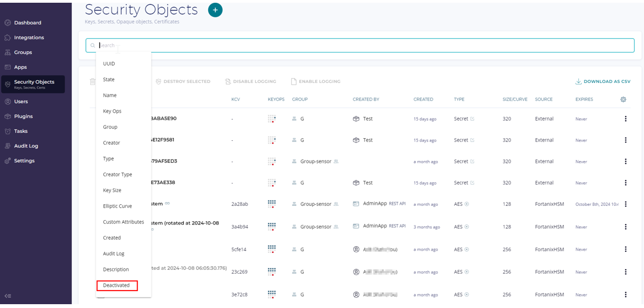Screen dimensions: 644x308
Task: Go to Integrations in the sidebar
Action: [x=29, y=38]
